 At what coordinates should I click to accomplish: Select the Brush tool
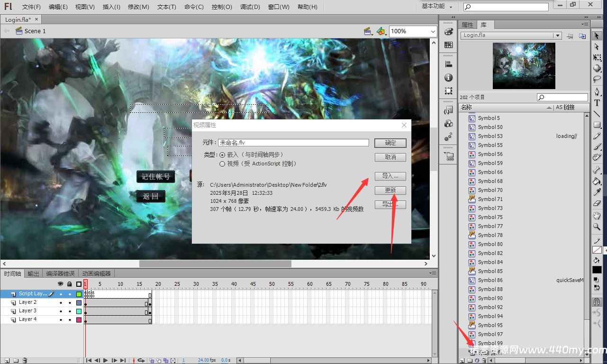coord(597,147)
